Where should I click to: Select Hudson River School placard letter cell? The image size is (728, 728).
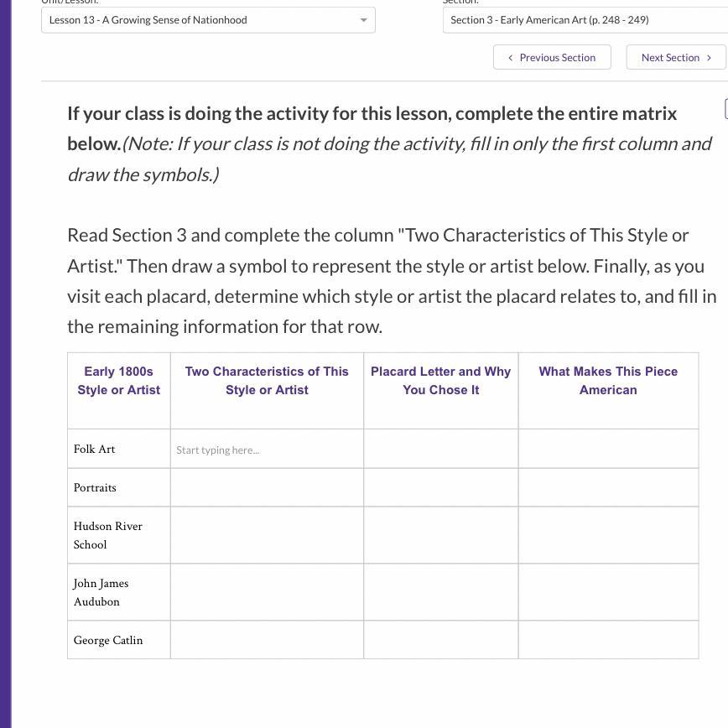tap(440, 535)
